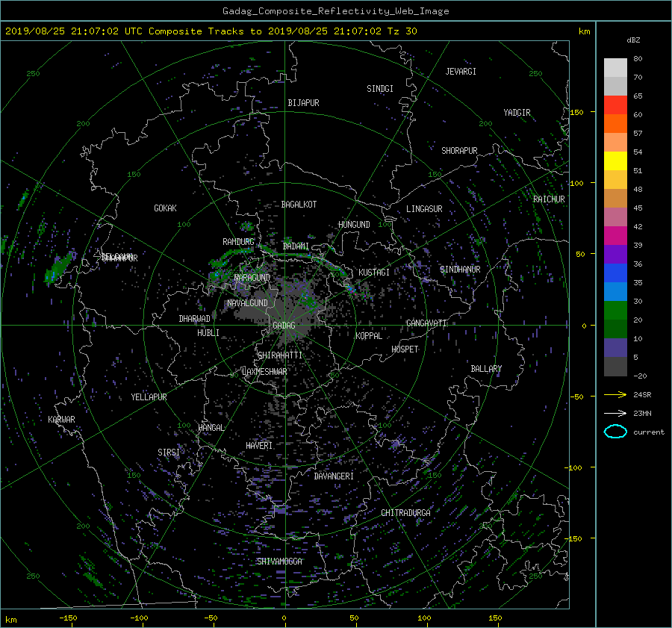Click the SHORAPUR city label
This screenshot has height=628, width=672.
(x=459, y=151)
